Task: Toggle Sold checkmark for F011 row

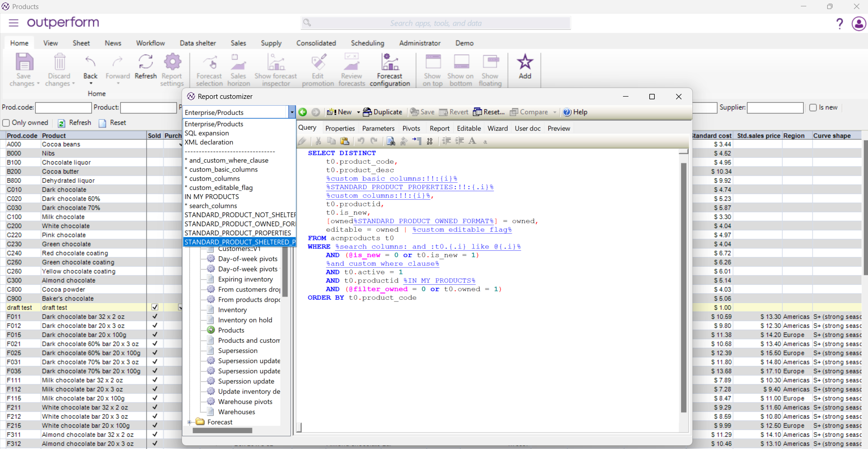Action: click(x=155, y=317)
